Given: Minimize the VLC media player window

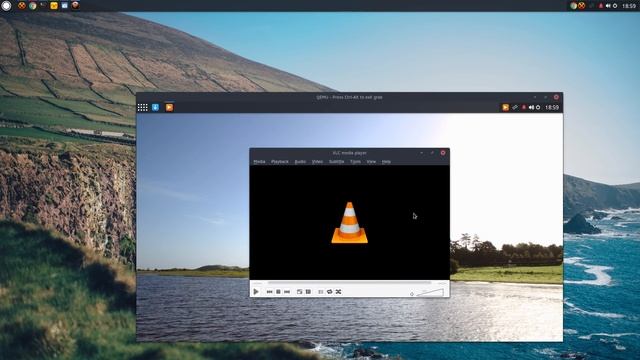Looking at the screenshot, I should pyautogui.click(x=422, y=153).
